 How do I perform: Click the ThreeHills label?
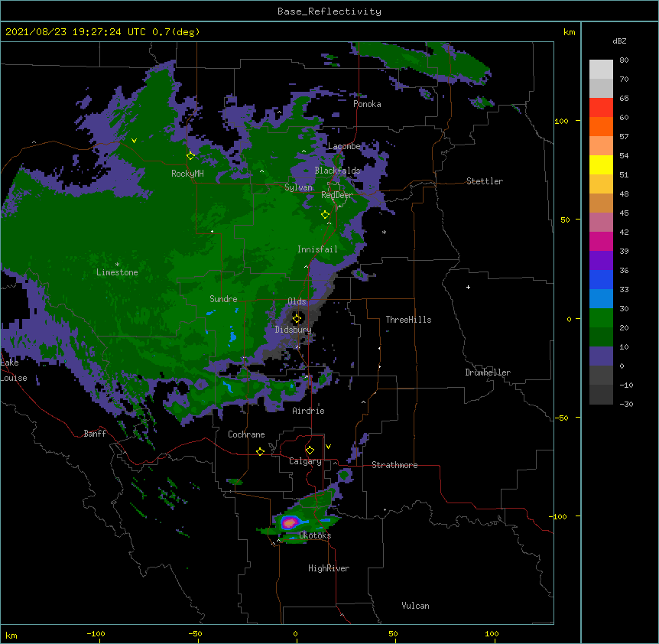[x=408, y=320]
